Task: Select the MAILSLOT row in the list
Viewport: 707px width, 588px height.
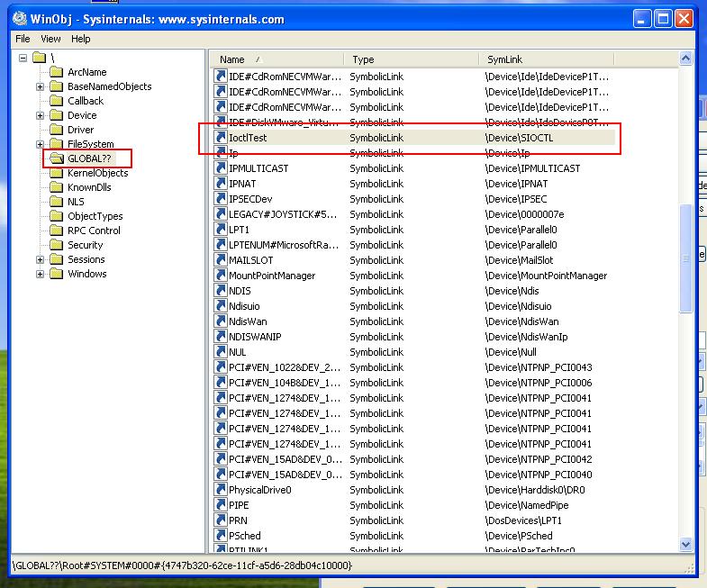Action: (250, 260)
